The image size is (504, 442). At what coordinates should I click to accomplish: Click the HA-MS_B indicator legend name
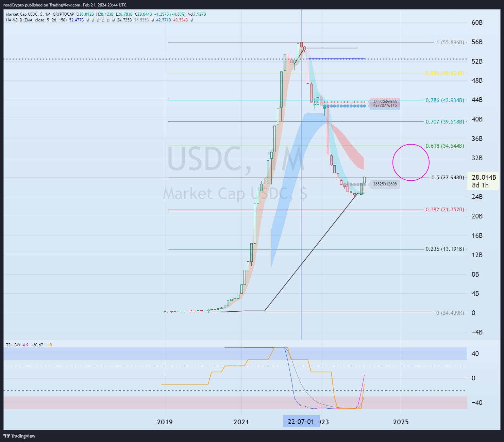[x=36, y=20]
